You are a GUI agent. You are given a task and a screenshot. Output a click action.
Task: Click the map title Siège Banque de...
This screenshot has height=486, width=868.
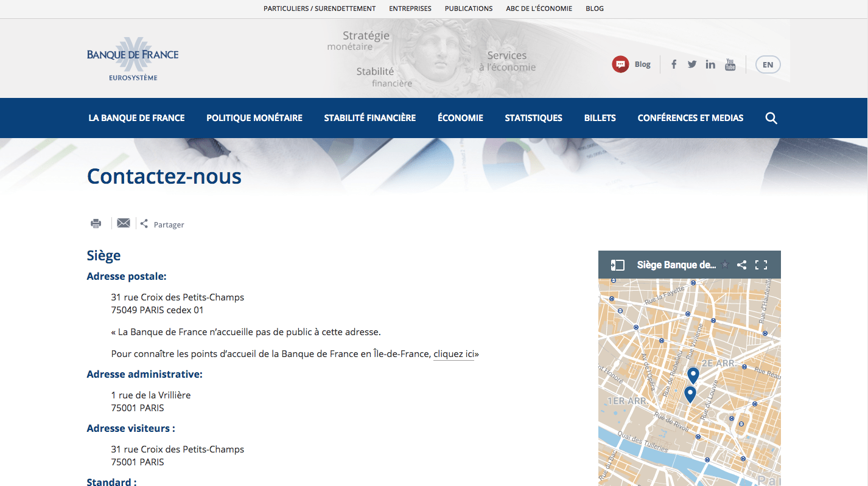tap(676, 265)
